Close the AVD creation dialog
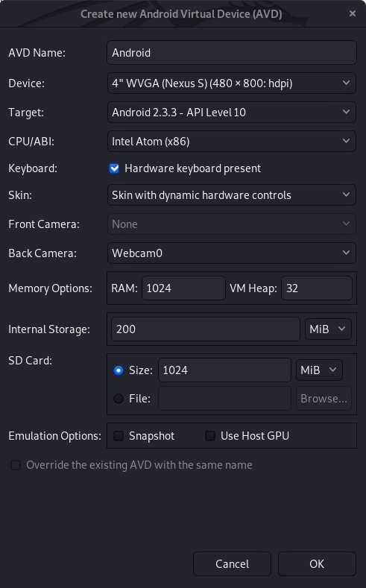Image resolution: width=366 pixels, height=588 pixels. click(352, 13)
